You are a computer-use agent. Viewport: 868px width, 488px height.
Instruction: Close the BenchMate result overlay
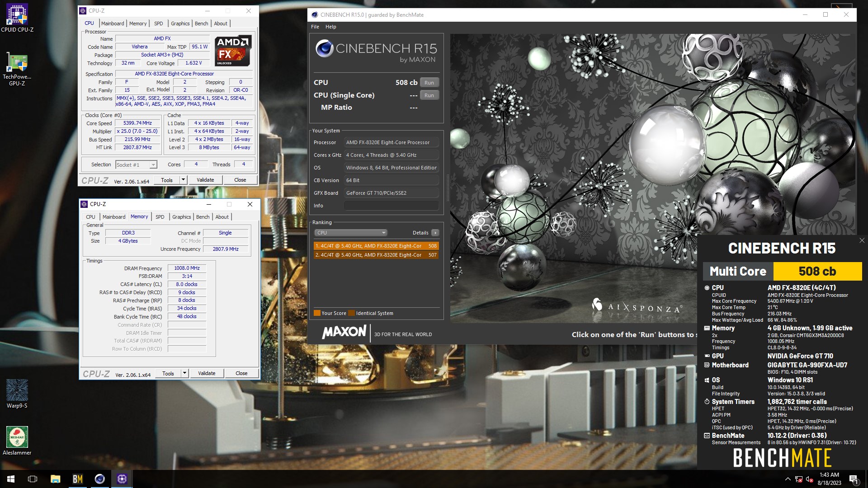pyautogui.click(x=862, y=240)
